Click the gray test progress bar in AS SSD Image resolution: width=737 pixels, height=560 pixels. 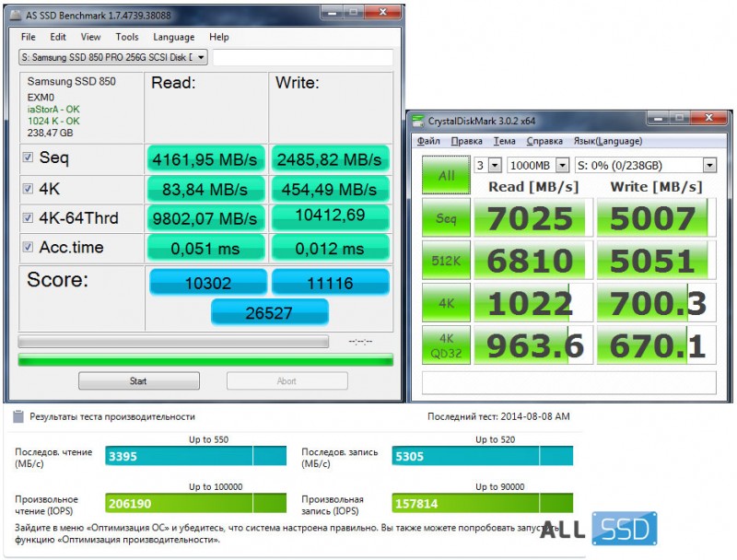(x=173, y=341)
